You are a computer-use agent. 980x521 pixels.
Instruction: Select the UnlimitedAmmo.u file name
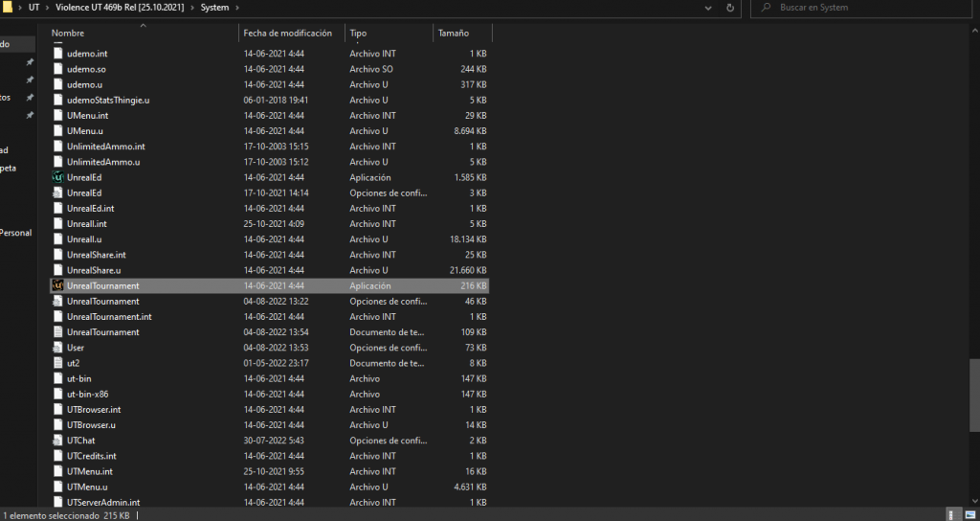[103, 162]
